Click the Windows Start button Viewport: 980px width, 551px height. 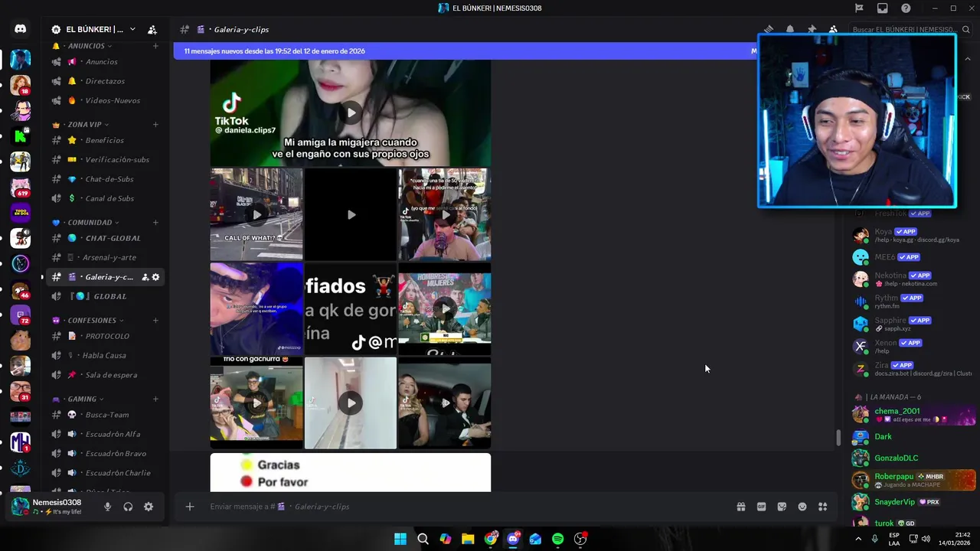[x=400, y=539]
